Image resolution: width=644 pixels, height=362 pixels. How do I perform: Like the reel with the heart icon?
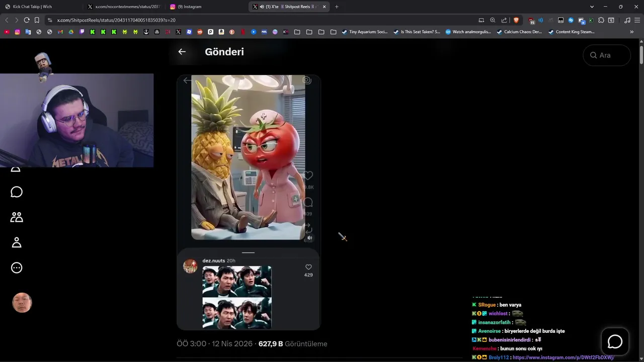pos(308,175)
